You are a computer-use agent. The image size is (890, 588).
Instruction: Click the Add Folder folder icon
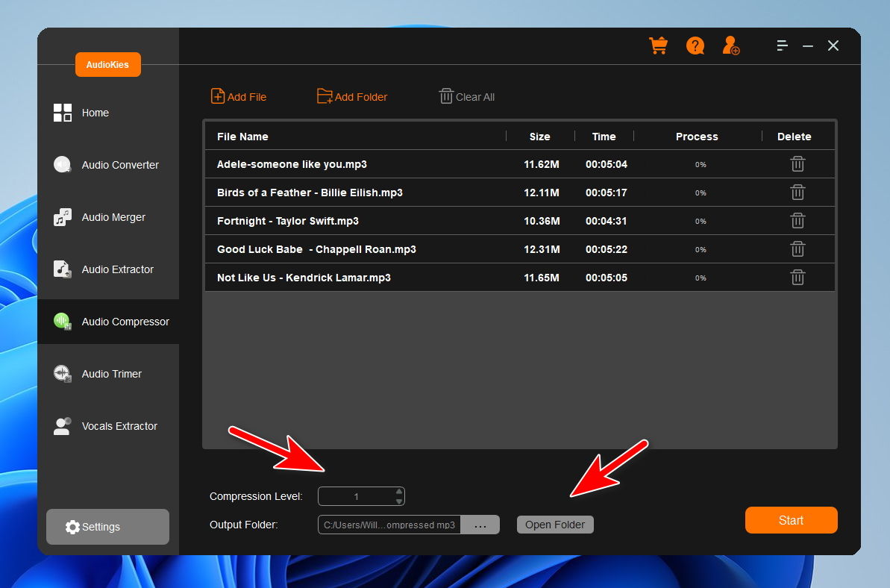click(325, 96)
